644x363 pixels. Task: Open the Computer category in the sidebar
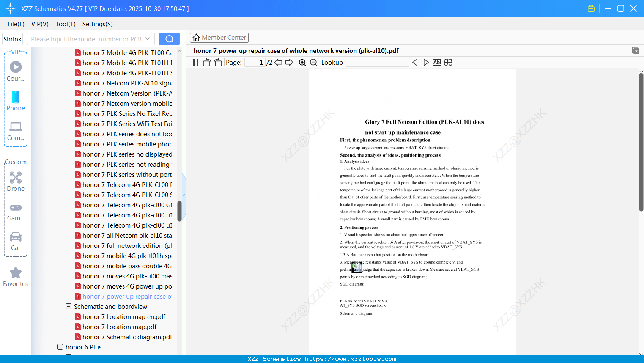[16, 131]
